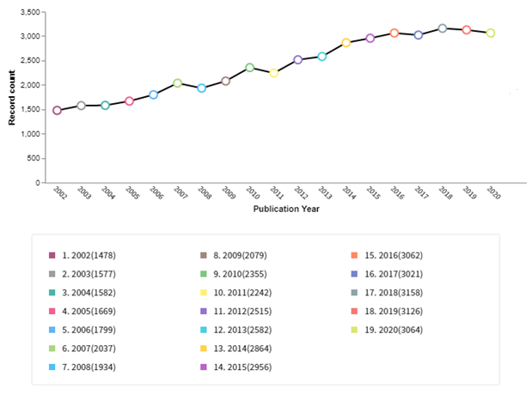Select the 2007 green data point marker
The width and height of the screenshot is (532, 407).
point(177,83)
